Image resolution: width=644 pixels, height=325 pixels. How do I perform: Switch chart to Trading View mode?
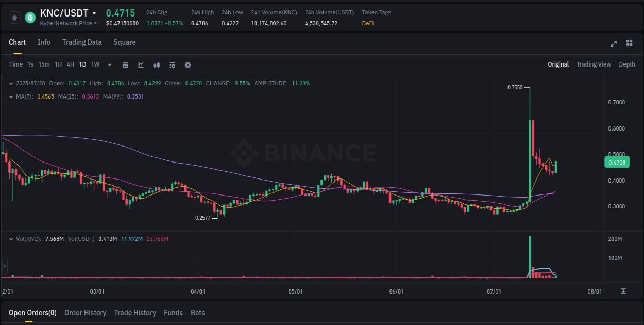594,64
